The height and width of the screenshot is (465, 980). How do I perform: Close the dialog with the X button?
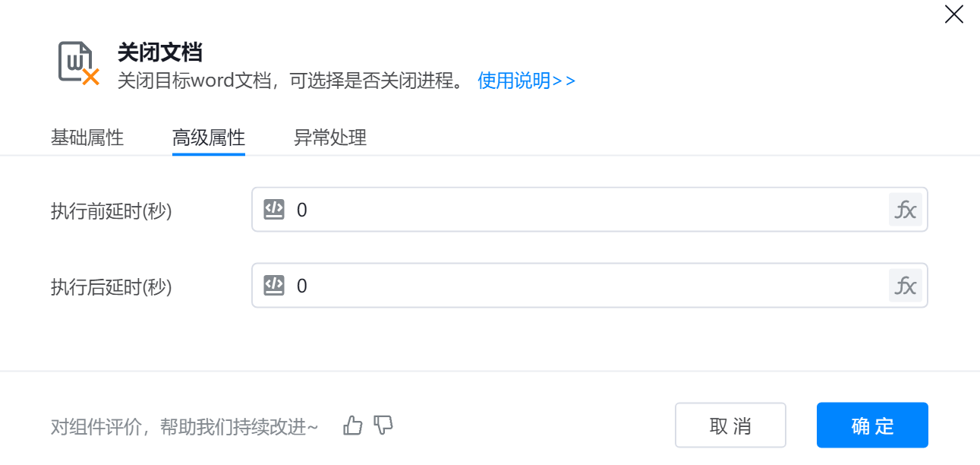[953, 14]
